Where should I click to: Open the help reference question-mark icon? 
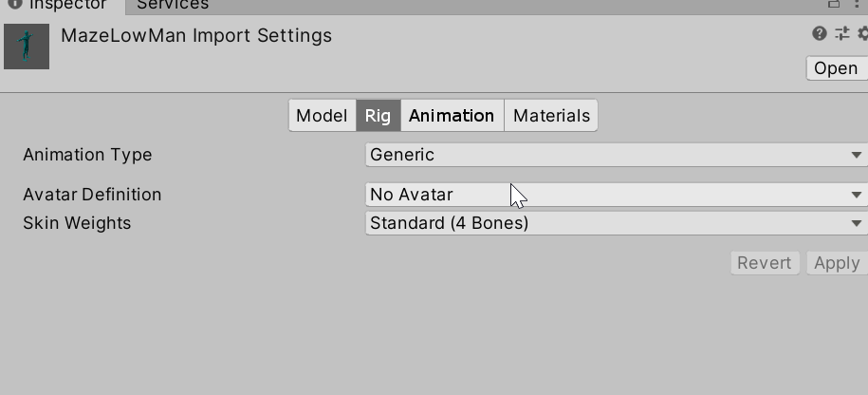click(x=820, y=34)
